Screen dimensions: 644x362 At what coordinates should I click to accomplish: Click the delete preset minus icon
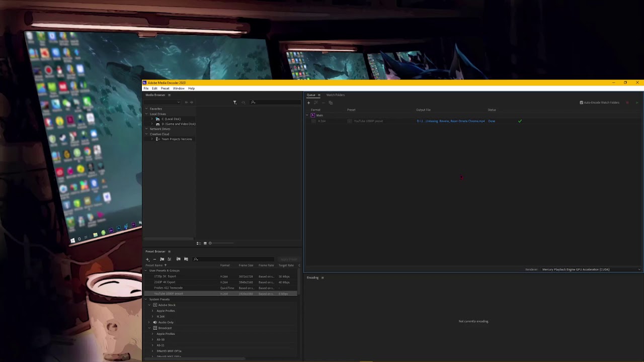[x=154, y=259]
